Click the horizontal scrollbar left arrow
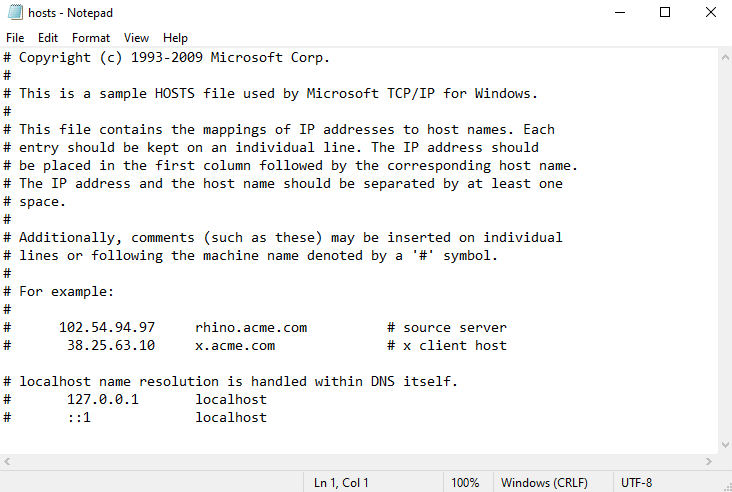This screenshot has height=492, width=732. coord(7,461)
